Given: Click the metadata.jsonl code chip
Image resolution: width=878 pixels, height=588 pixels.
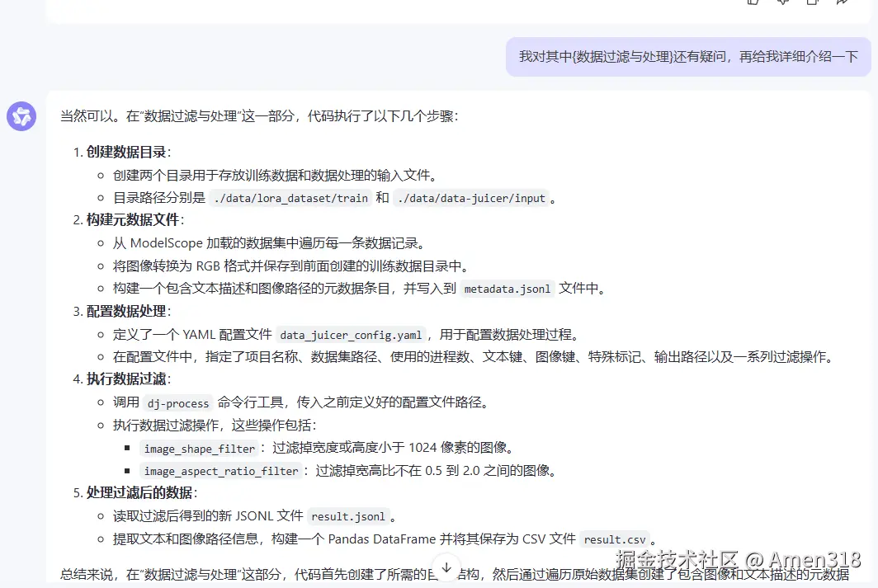Looking at the screenshot, I should [507, 289].
